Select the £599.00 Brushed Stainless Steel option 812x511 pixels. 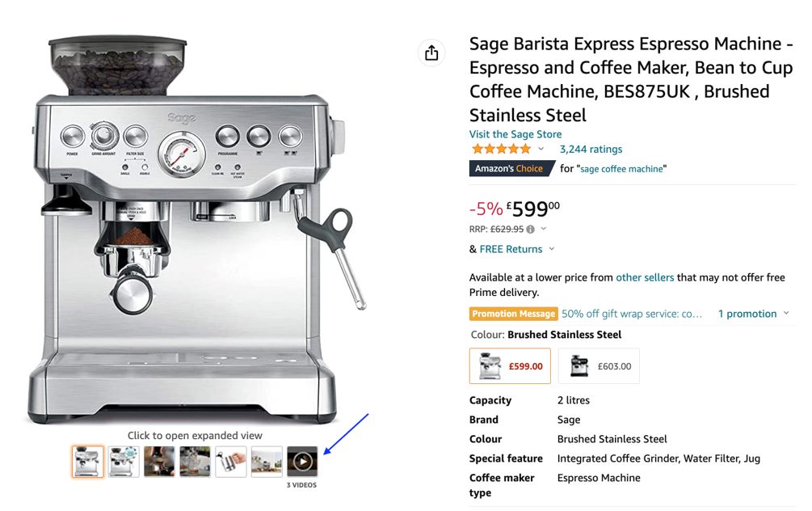pyautogui.click(x=510, y=366)
